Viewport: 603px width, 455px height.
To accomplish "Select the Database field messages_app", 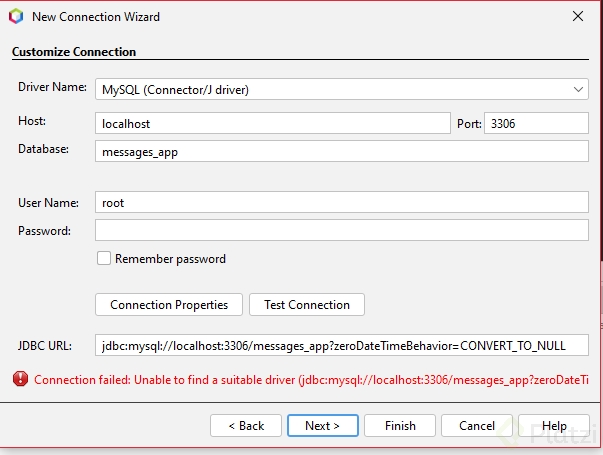I will click(x=341, y=150).
